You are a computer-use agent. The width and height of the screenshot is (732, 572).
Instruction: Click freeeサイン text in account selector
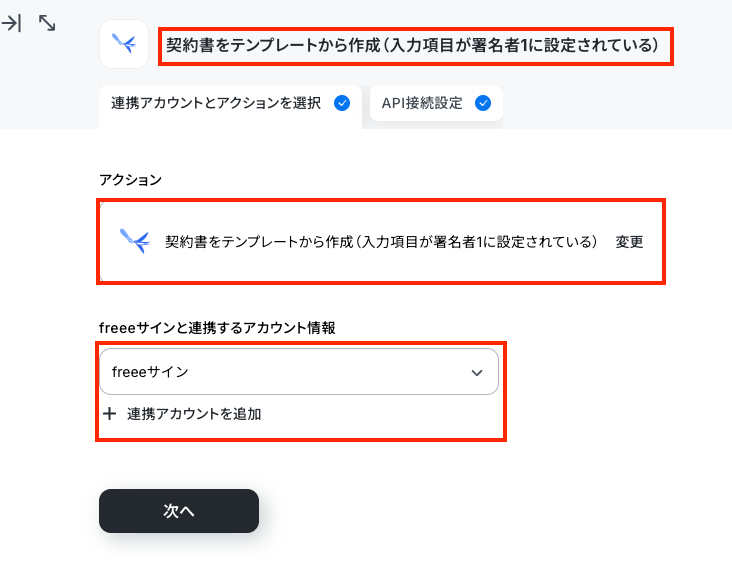tap(150, 372)
